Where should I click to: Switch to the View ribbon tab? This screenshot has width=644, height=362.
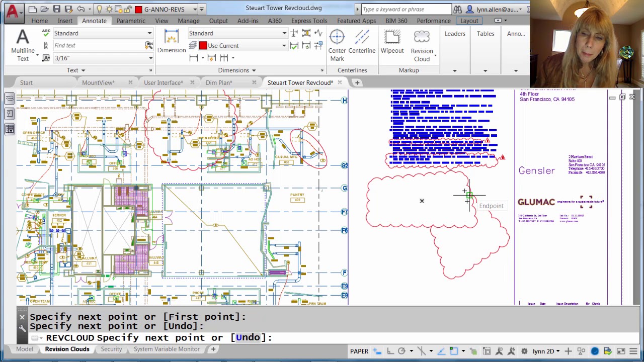[162, 21]
